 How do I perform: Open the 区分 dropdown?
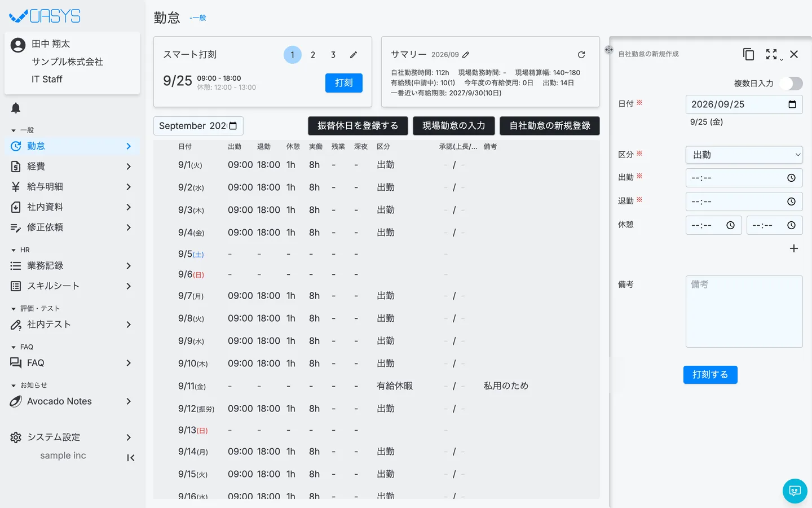[744, 155]
